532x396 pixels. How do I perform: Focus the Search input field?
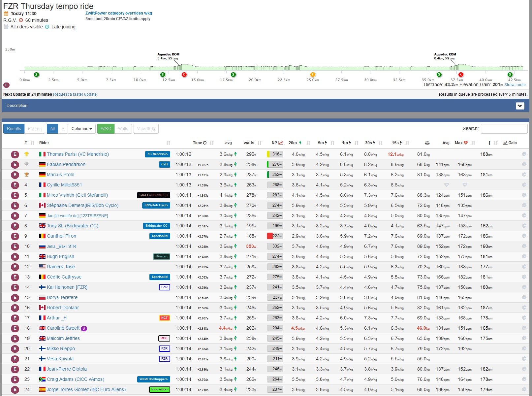coord(504,129)
